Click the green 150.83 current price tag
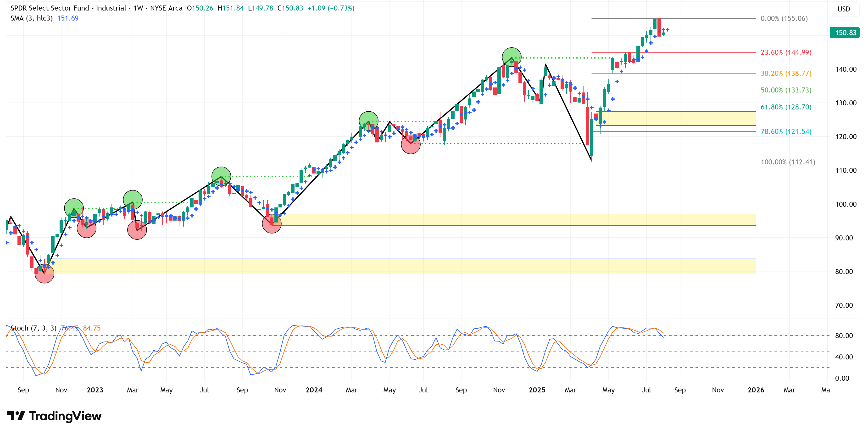The width and height of the screenshot is (868, 434). pos(845,33)
